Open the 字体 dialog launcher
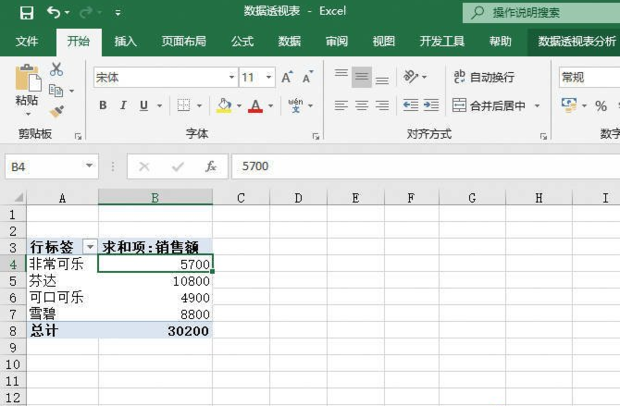 (x=316, y=136)
